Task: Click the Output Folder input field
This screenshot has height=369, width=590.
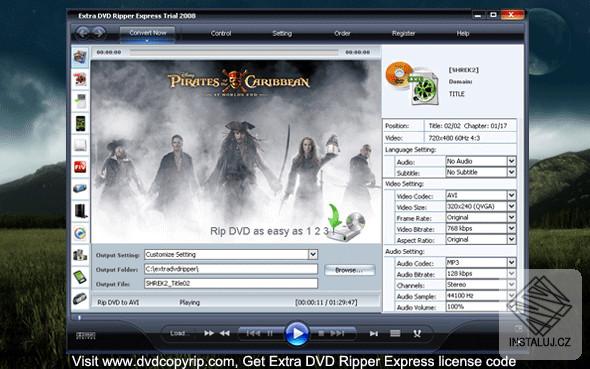Action: click(x=231, y=269)
